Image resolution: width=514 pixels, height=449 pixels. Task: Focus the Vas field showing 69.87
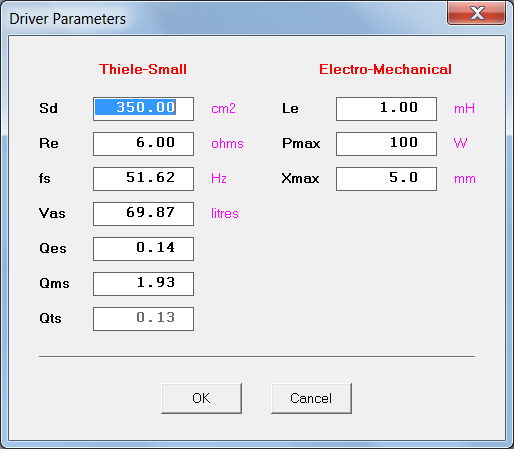click(143, 214)
